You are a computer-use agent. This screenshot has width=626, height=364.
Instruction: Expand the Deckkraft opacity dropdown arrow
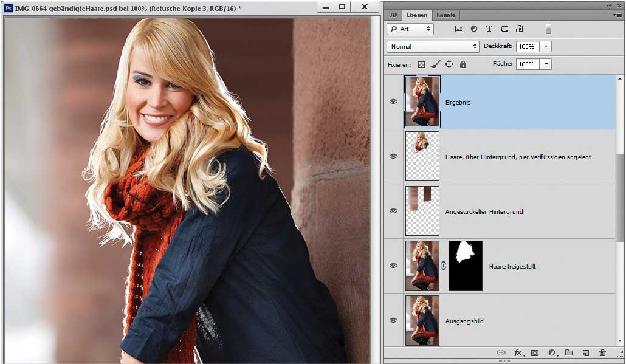pyautogui.click(x=546, y=46)
